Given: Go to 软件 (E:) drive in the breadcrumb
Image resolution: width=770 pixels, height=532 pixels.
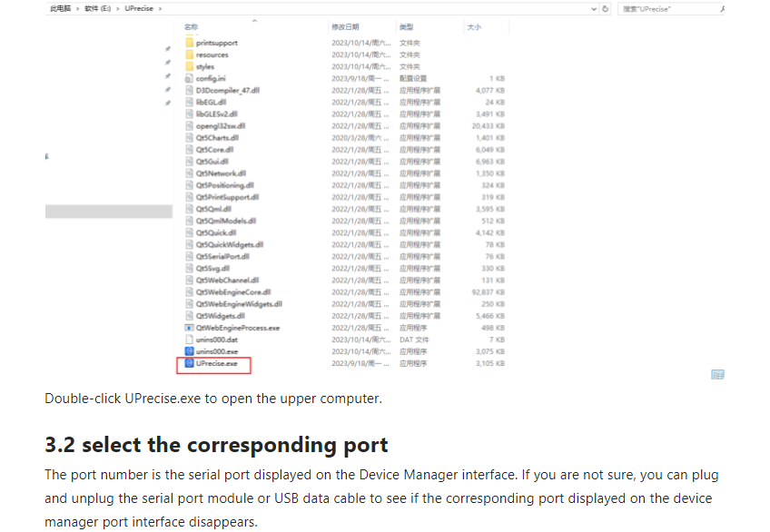Looking at the screenshot, I should (x=98, y=8).
